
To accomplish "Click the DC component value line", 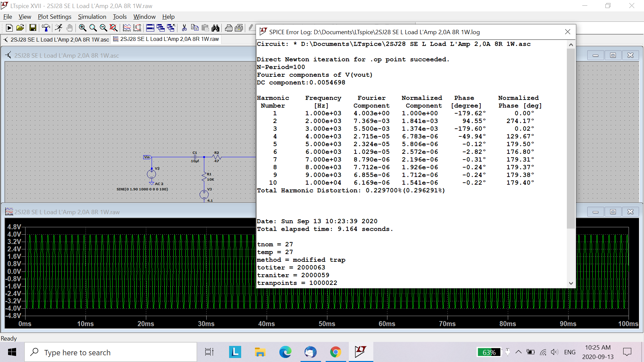I will (x=301, y=82).
